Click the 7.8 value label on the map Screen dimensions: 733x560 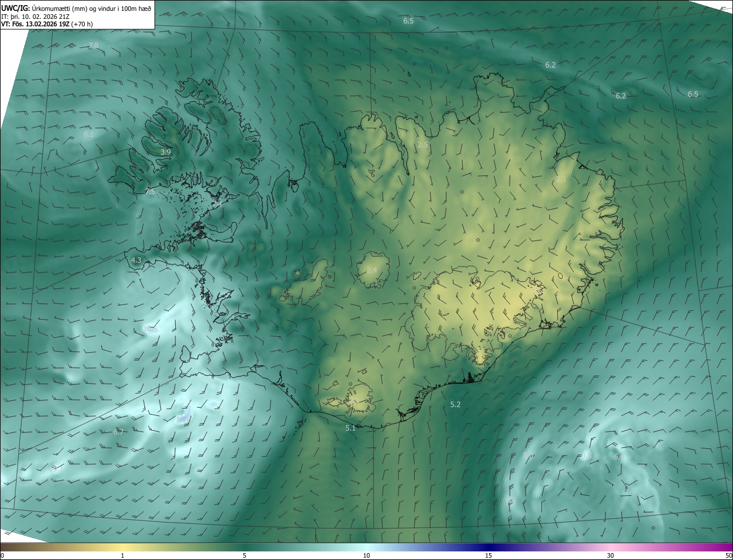click(x=93, y=45)
